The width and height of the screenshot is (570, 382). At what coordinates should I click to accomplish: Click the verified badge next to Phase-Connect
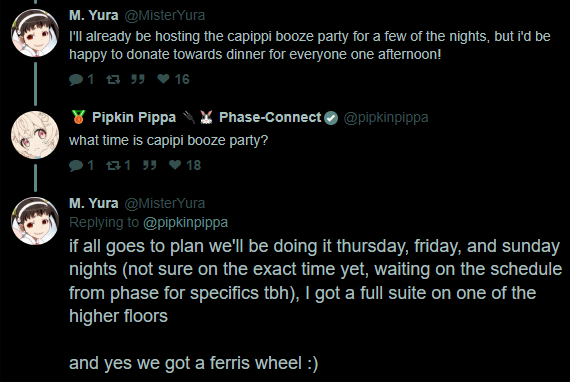(331, 118)
